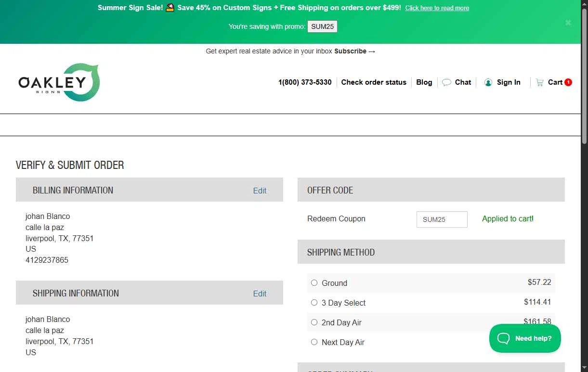Click the $114.41 shipping price
Viewport: 588px width, 372px height.
(x=537, y=302)
